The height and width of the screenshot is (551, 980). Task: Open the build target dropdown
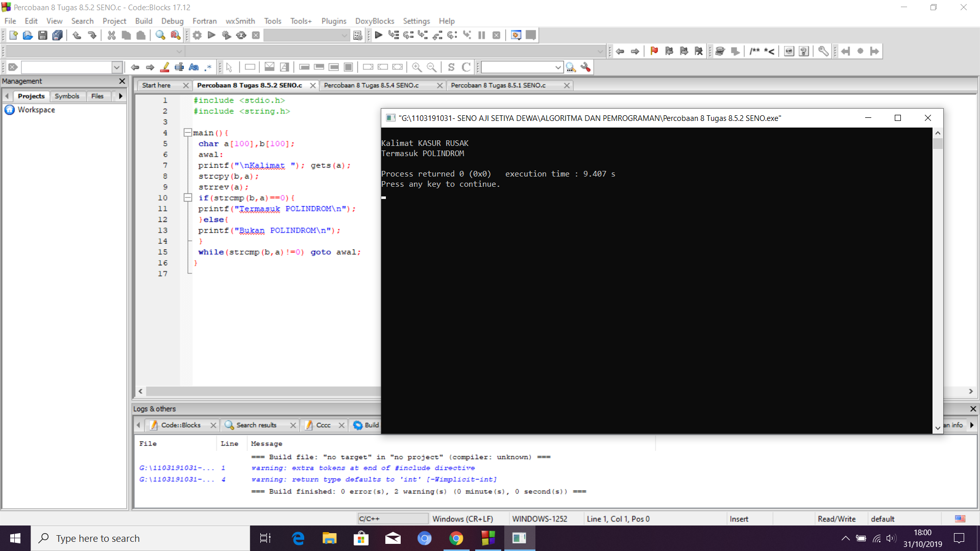coord(345,35)
